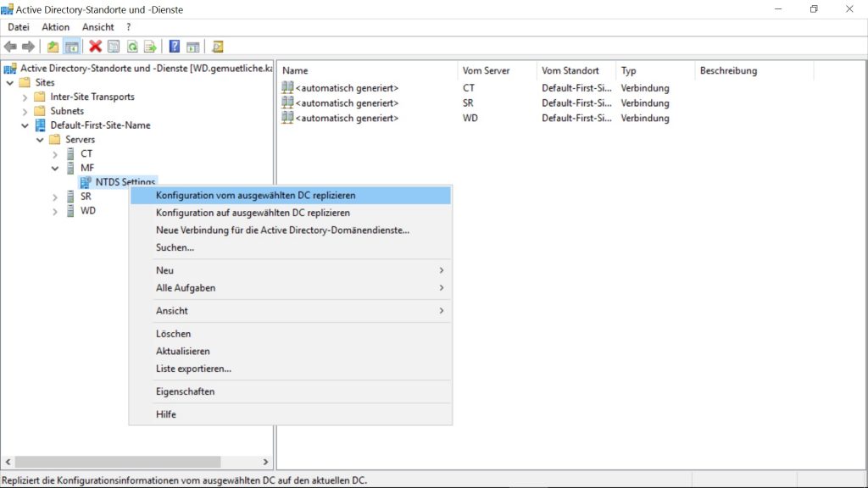Collapse the MF server node
The height and width of the screenshot is (488, 868).
55,169
